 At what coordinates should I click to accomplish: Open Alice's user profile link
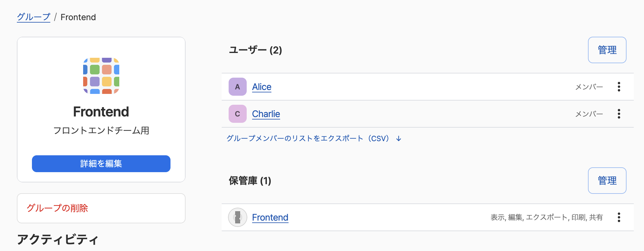[261, 87]
